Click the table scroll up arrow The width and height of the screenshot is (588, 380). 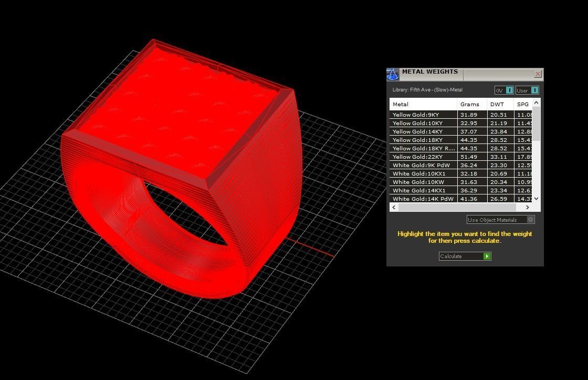(x=536, y=102)
